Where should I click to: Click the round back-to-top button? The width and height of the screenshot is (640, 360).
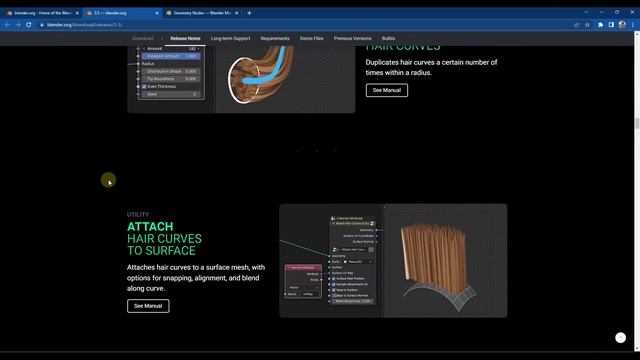620,338
